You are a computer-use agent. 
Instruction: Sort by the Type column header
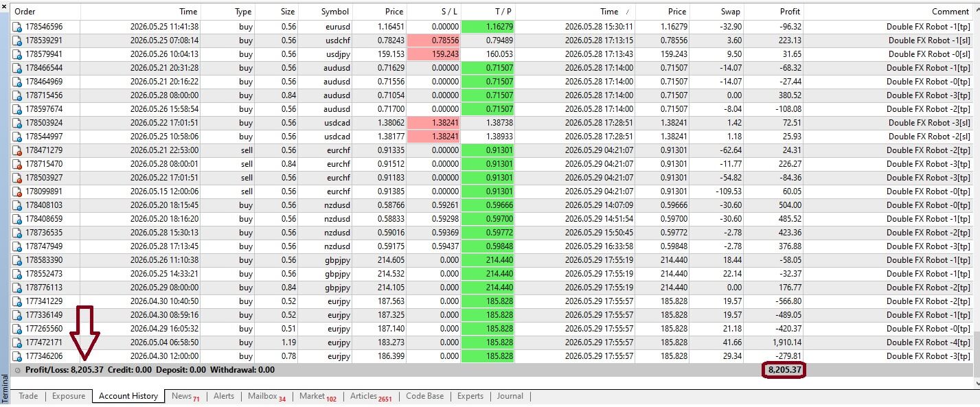point(227,12)
